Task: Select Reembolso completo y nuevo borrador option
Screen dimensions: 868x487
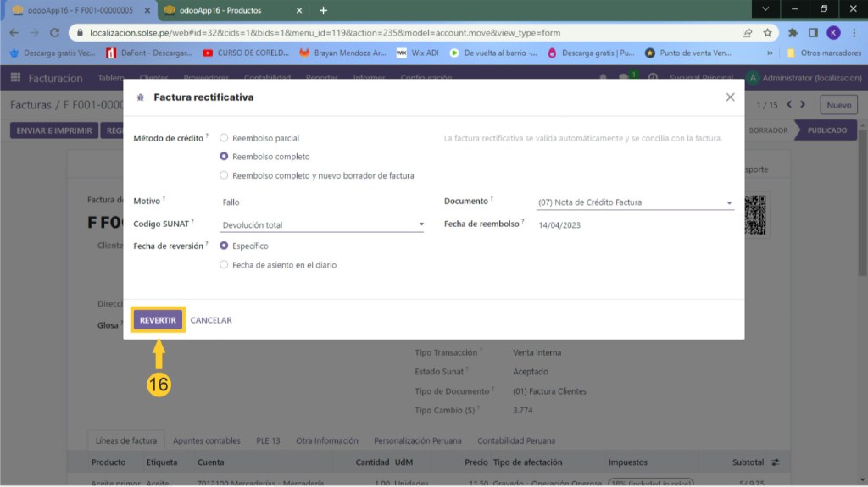Action: pos(224,175)
